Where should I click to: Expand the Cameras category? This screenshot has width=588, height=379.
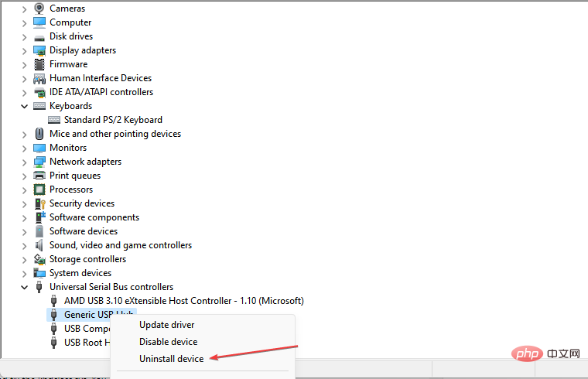coord(25,9)
